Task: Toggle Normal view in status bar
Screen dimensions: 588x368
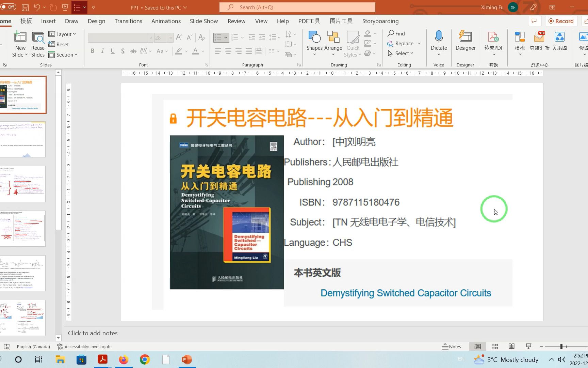Action: [478, 347]
